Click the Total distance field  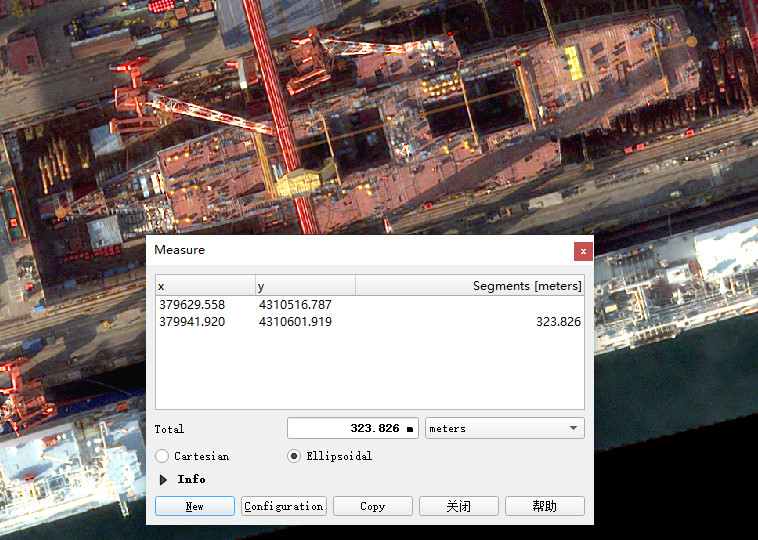(353, 428)
